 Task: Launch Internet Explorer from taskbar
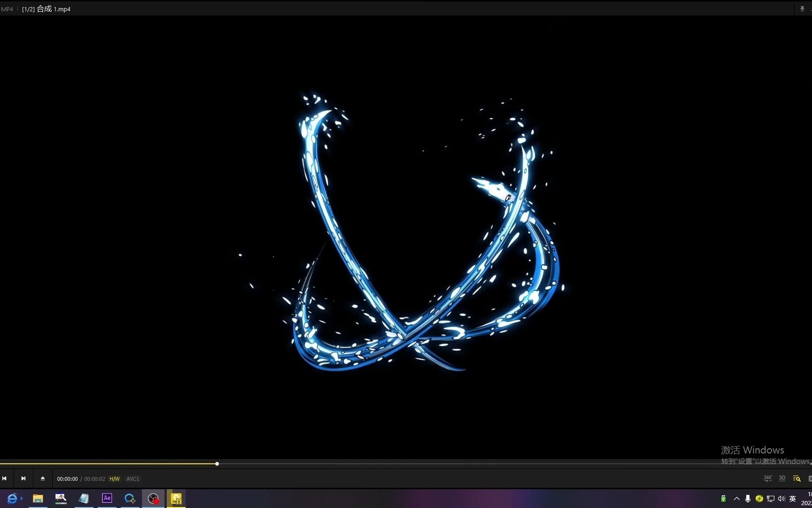tap(12, 498)
